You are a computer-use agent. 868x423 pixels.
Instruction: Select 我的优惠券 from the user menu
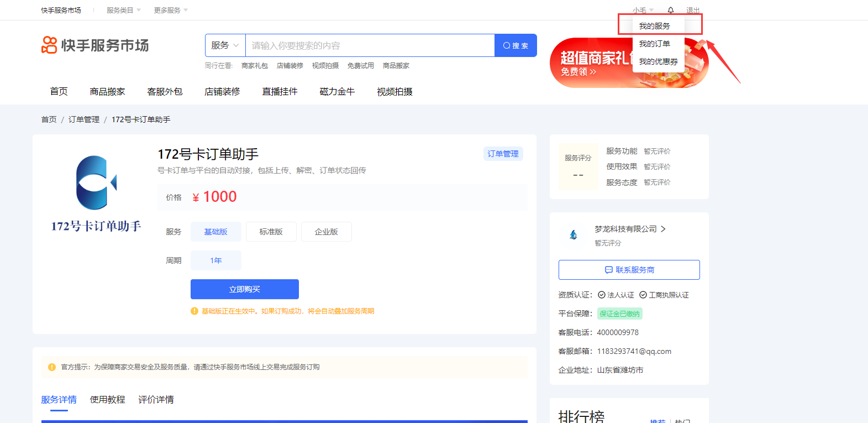(x=659, y=61)
